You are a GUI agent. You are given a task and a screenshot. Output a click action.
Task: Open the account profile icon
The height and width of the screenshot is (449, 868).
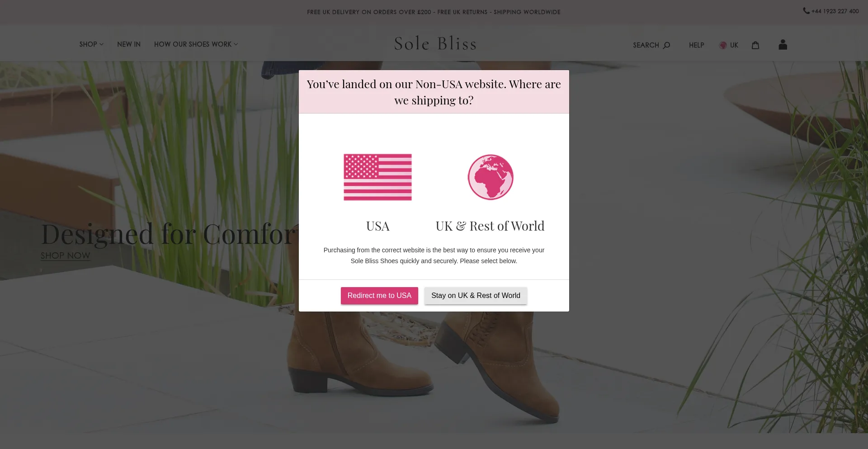pyautogui.click(x=783, y=44)
